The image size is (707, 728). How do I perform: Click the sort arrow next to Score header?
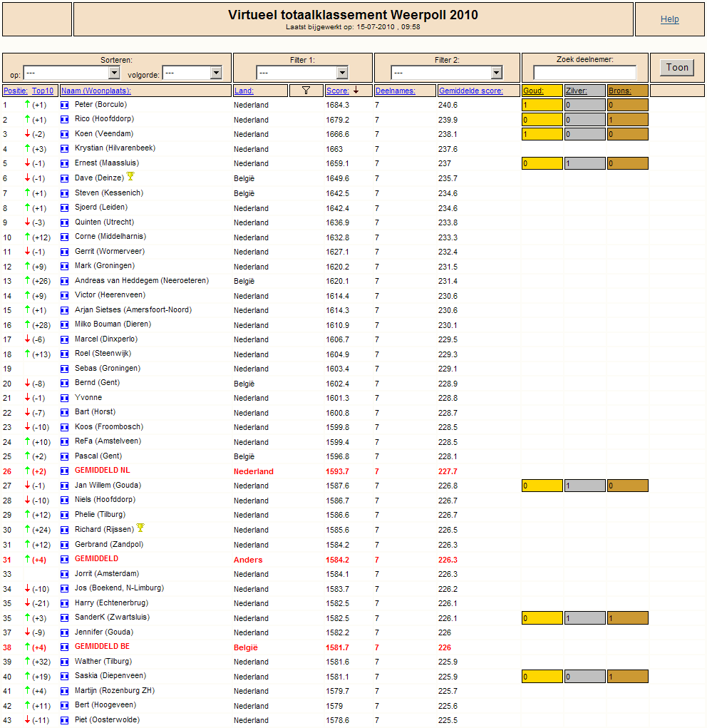[x=356, y=91]
